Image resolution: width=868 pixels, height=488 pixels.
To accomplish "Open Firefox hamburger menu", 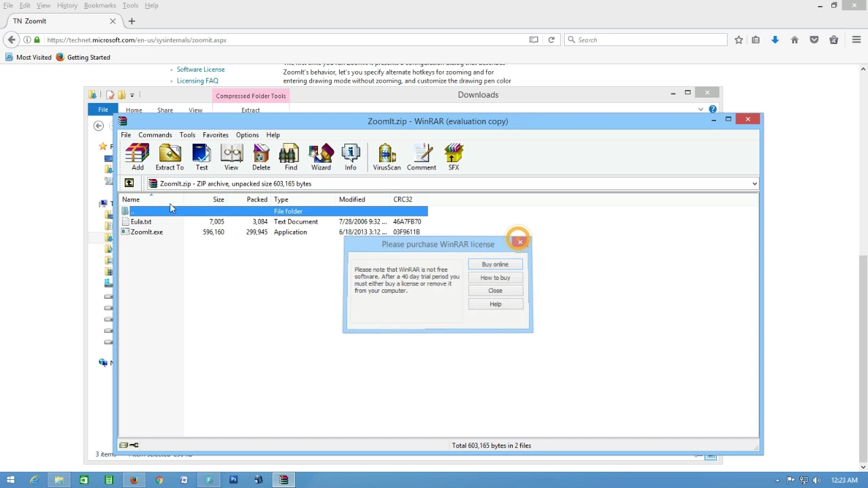I will click(858, 40).
